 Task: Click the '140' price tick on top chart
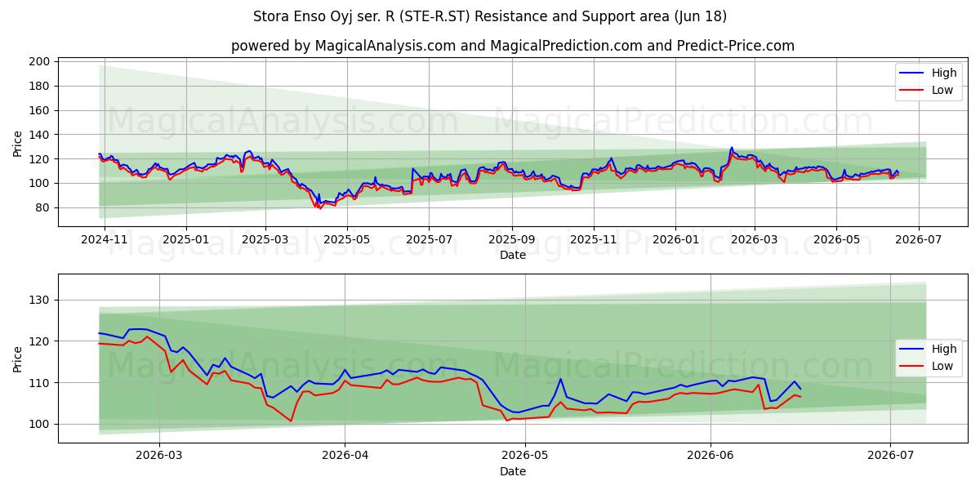tap(41, 136)
